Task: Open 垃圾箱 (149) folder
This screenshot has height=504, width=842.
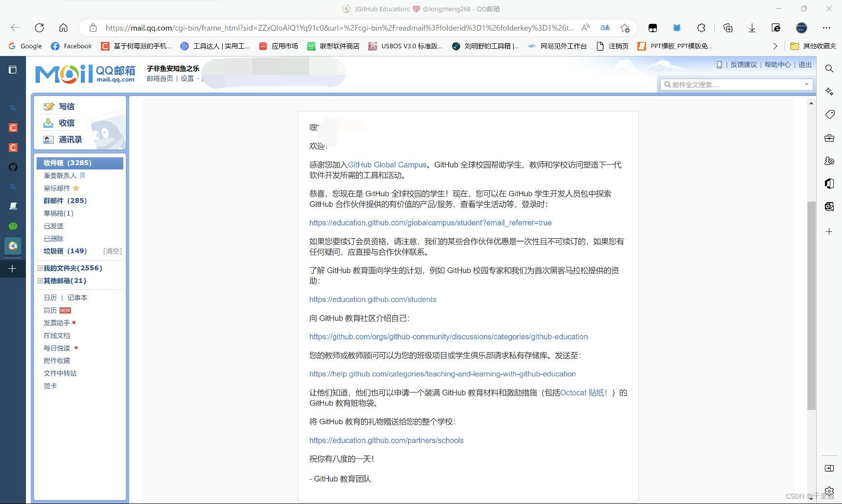Action: click(65, 251)
